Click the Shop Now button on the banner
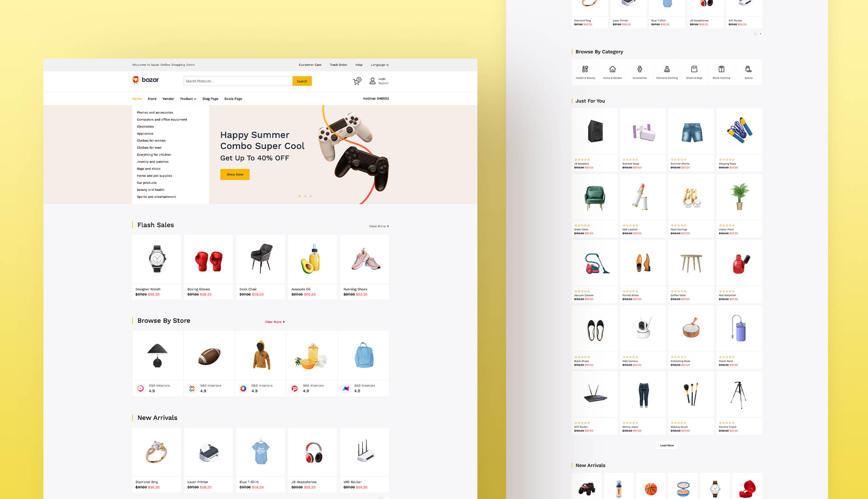The height and width of the screenshot is (499, 868). (235, 174)
